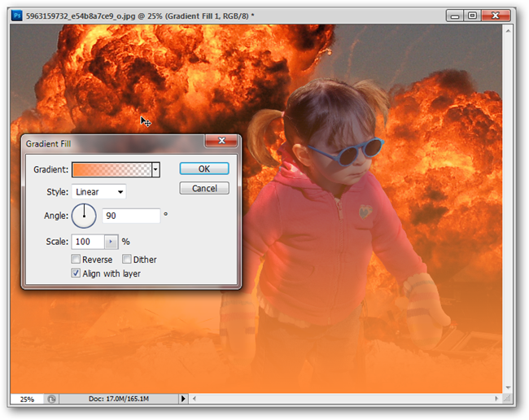529x420 pixels.
Task: Open the gradient picker dropdown arrow
Action: pos(155,169)
